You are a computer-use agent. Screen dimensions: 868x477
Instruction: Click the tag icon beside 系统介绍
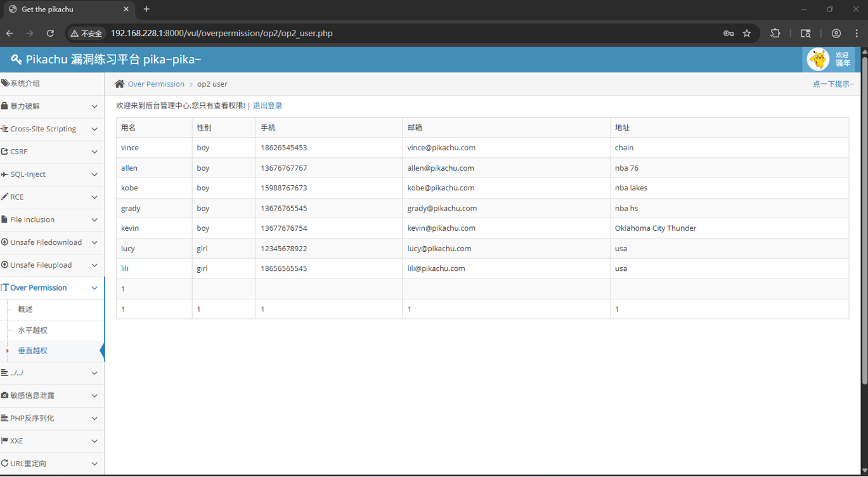tap(4, 83)
